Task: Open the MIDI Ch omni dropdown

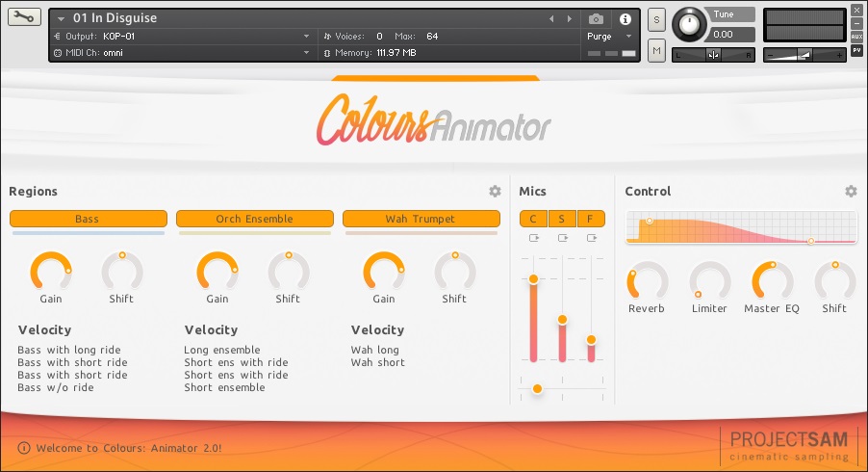Action: 306,53
